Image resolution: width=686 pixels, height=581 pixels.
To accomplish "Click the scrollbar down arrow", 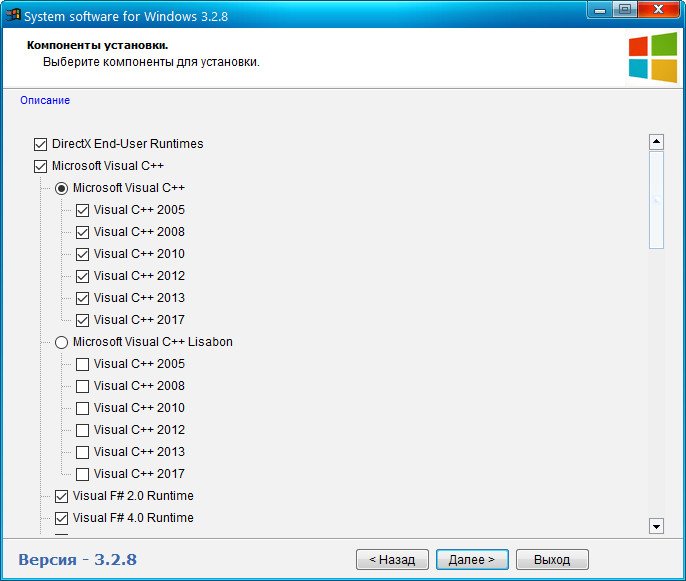I will [656, 526].
